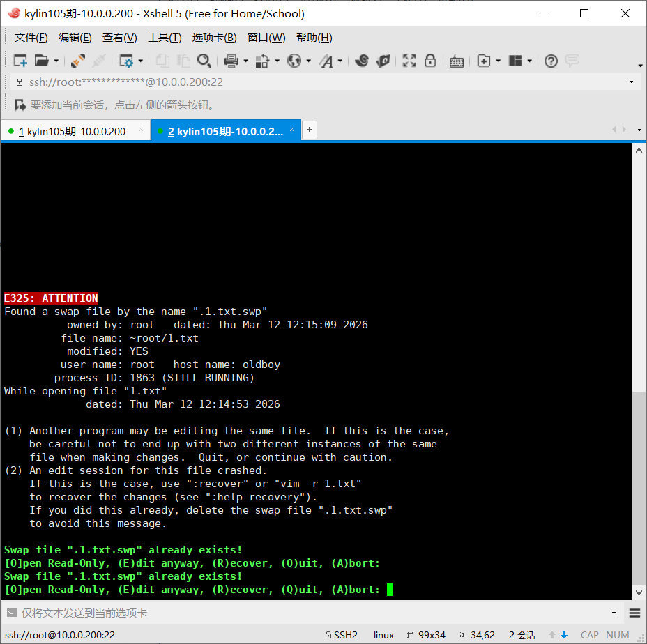Click the lock screen padlock icon

click(x=430, y=61)
